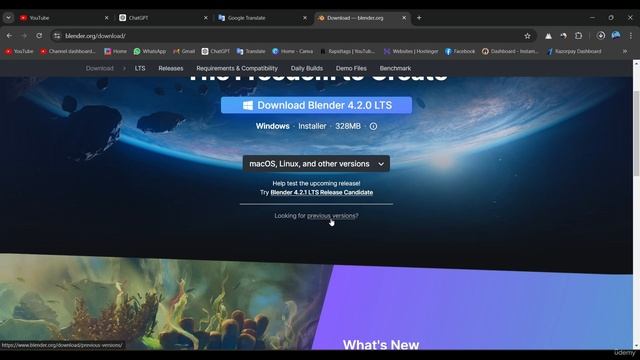Open the Razorpay Dashboard bookmark

click(x=574, y=51)
